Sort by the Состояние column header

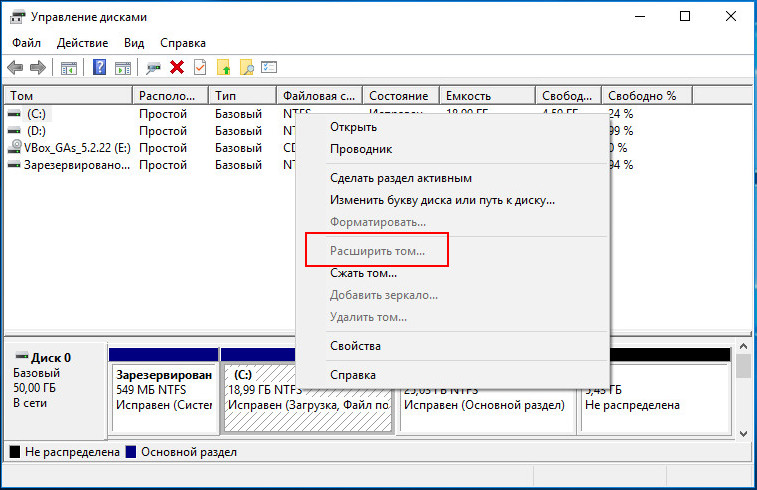pyautogui.click(x=401, y=96)
